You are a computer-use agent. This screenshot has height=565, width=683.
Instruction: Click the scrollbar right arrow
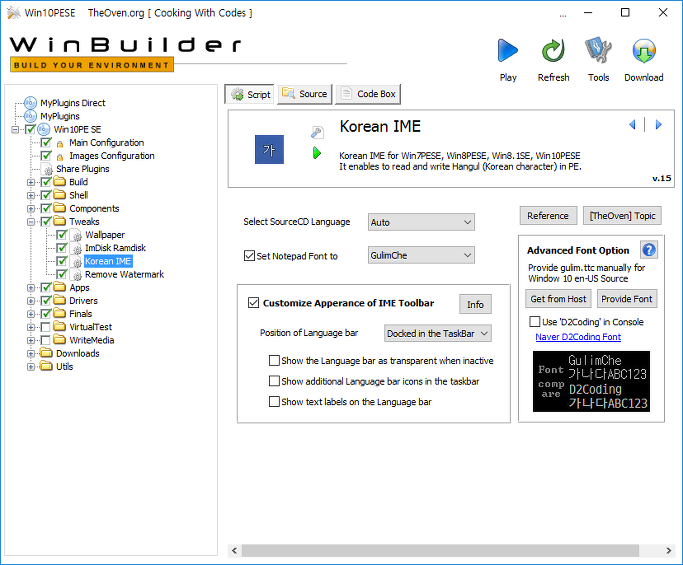click(x=669, y=551)
